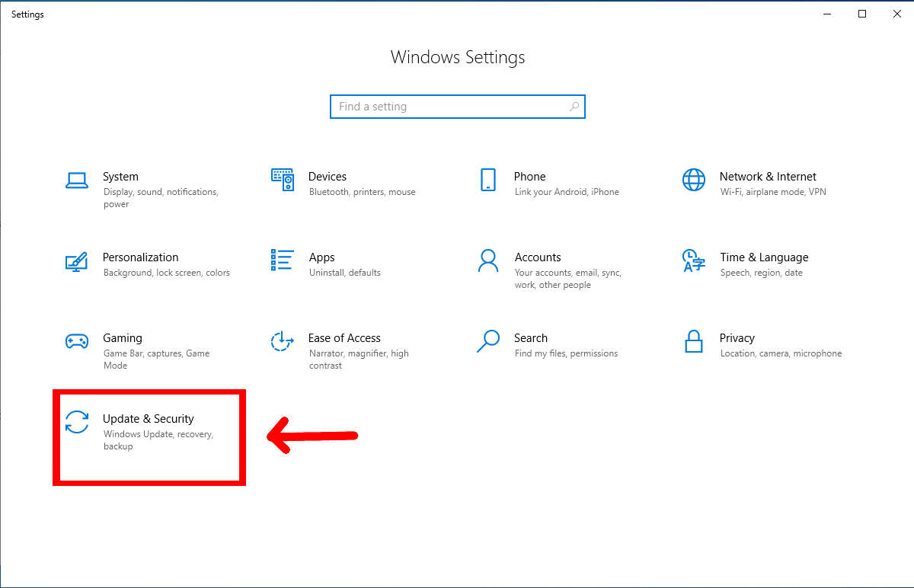Click the magnifier inside the Find a setting box
The image size is (914, 588).
[574, 107]
